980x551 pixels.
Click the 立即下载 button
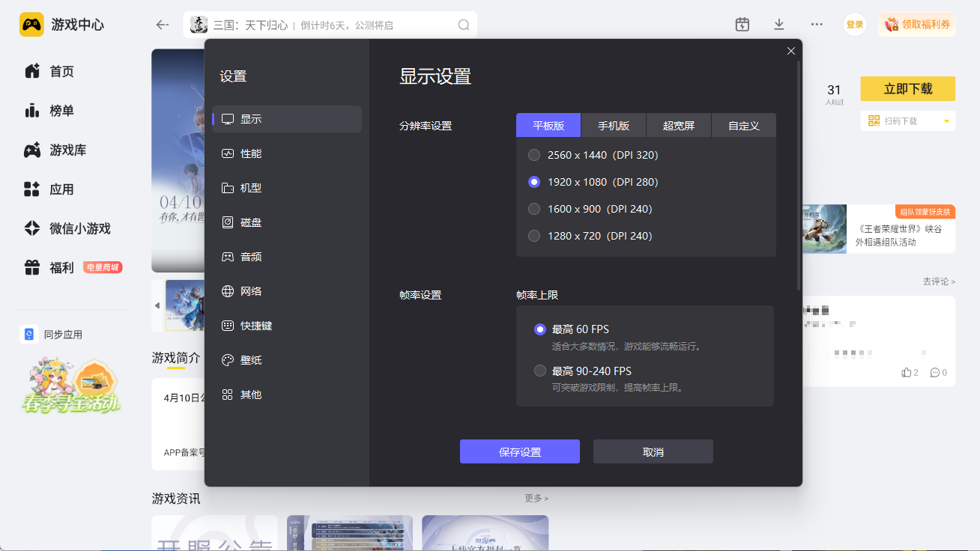(x=907, y=88)
